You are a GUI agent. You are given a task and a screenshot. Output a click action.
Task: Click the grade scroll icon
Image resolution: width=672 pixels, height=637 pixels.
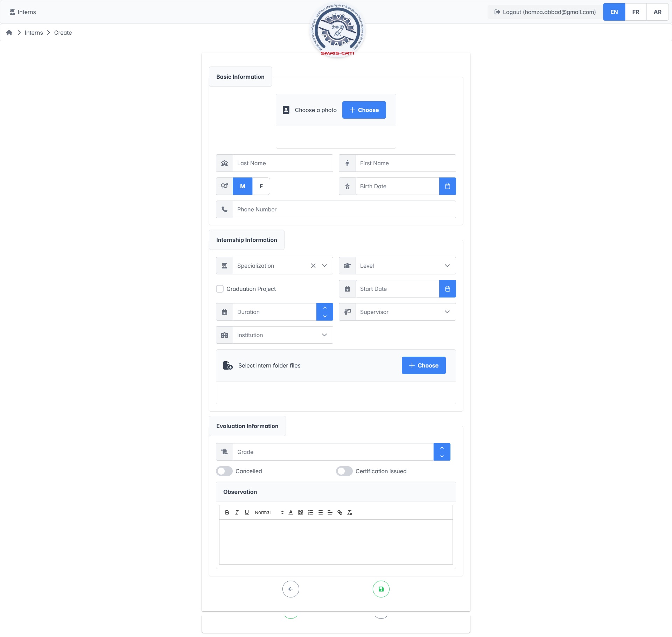(224, 452)
